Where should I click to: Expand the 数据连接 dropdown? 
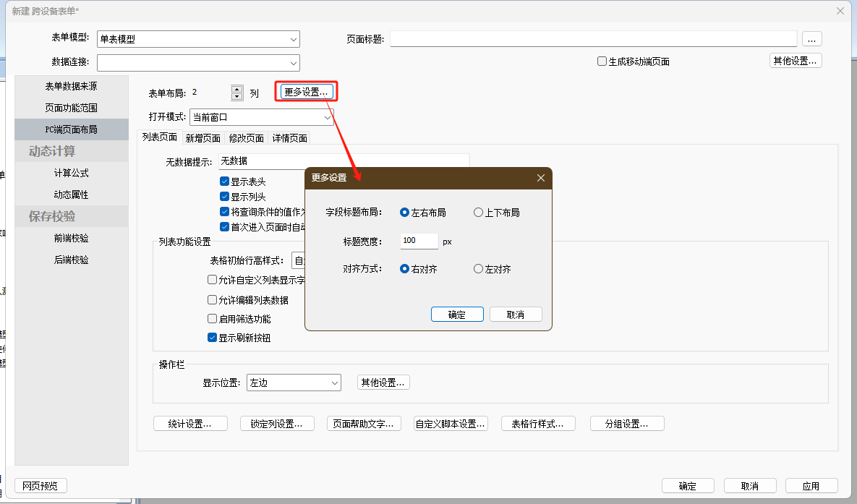click(x=293, y=63)
